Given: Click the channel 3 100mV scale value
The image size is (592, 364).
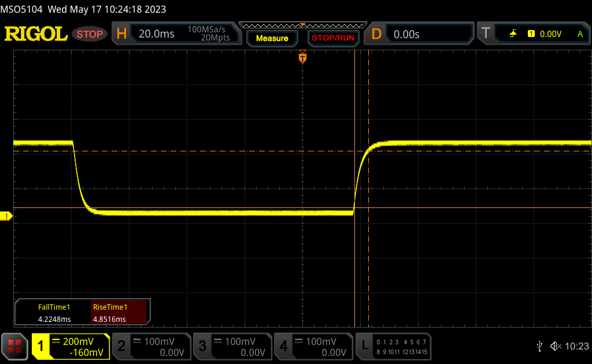Looking at the screenshot, I should point(240,341).
